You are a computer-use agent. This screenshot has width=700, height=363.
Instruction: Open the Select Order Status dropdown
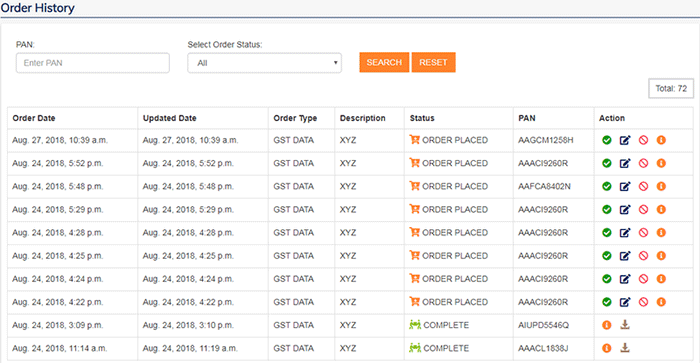pyautogui.click(x=265, y=63)
